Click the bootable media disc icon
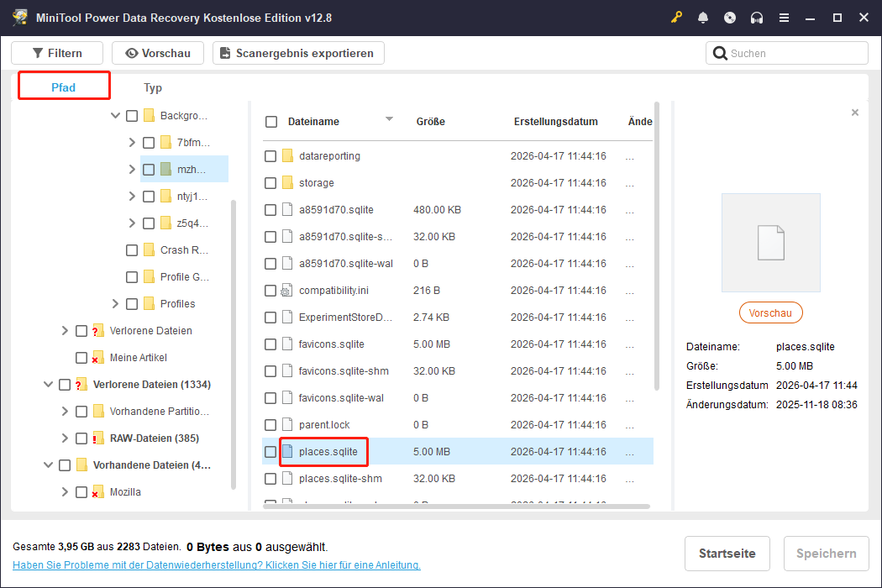Image resolution: width=882 pixels, height=588 pixels. [730, 18]
